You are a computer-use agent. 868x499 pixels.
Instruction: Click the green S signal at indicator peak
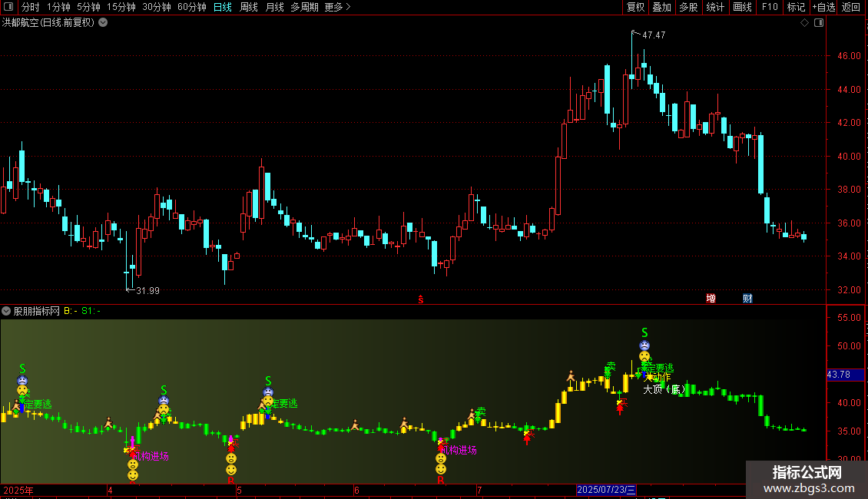(644, 332)
